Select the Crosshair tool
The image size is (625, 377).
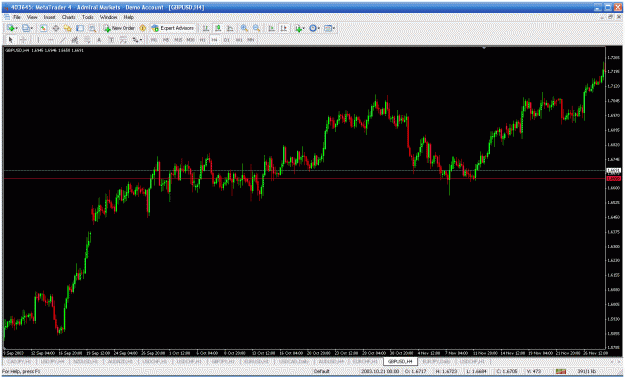[23, 40]
